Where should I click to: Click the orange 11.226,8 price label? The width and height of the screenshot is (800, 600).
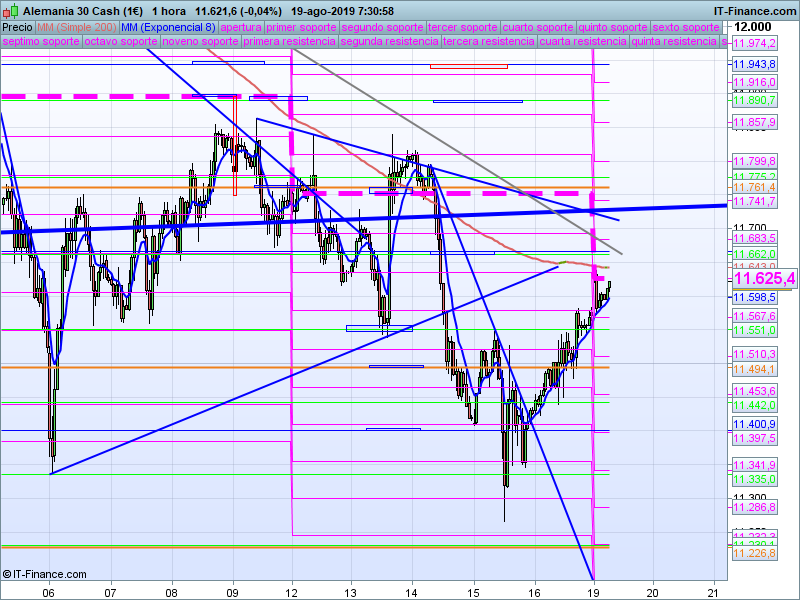(755, 553)
